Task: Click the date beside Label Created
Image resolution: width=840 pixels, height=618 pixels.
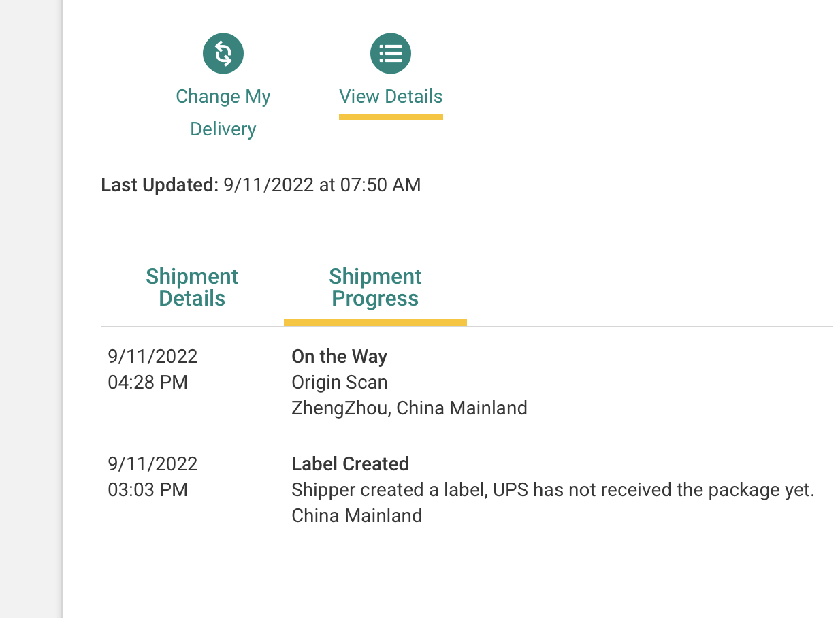Action: click(x=152, y=464)
